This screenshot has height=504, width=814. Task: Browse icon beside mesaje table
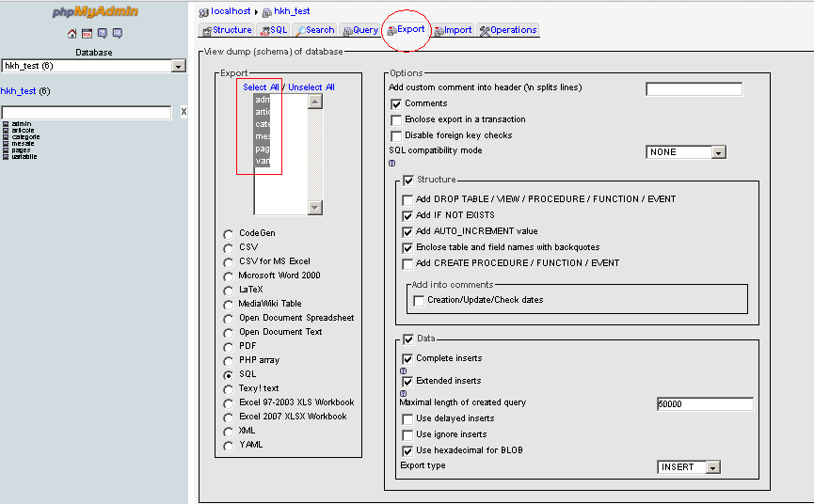click(6, 144)
